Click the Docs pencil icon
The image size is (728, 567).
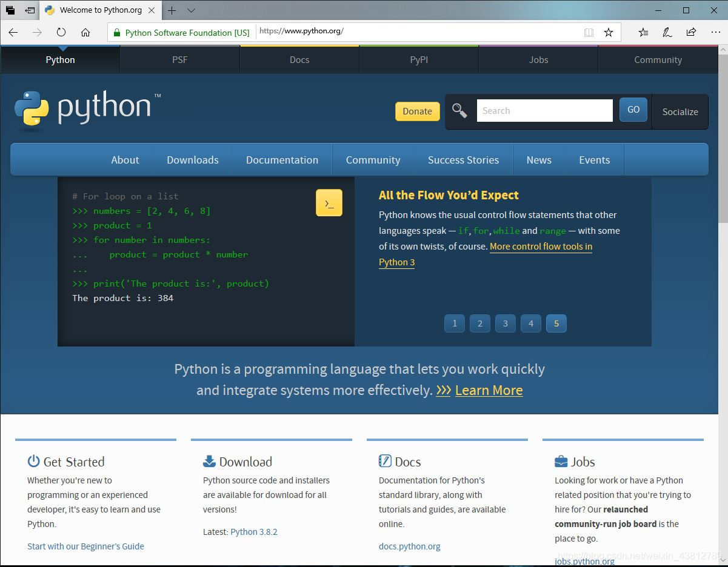(x=385, y=461)
